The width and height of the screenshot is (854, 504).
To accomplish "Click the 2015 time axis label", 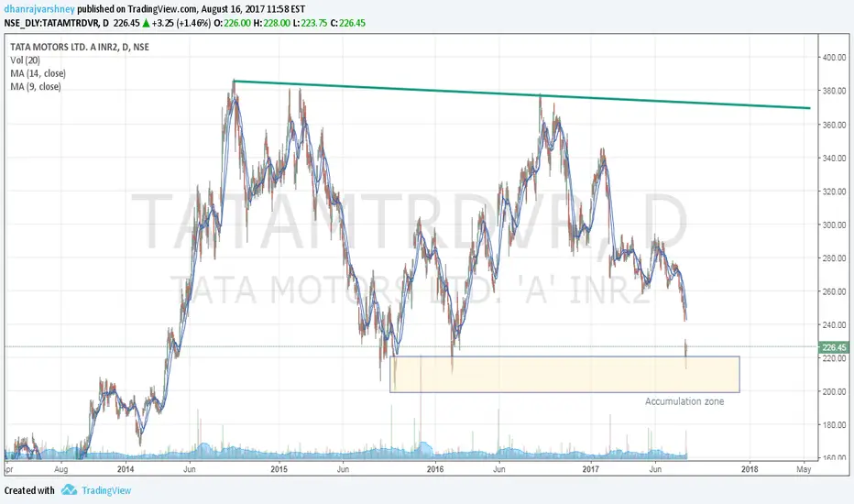I will pyautogui.click(x=279, y=468).
